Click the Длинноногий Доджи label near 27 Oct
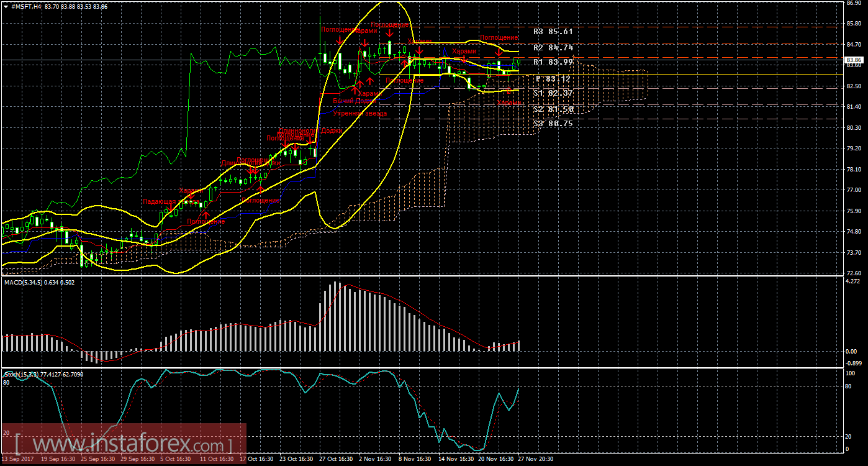The height and width of the screenshot is (466, 868). (x=310, y=130)
